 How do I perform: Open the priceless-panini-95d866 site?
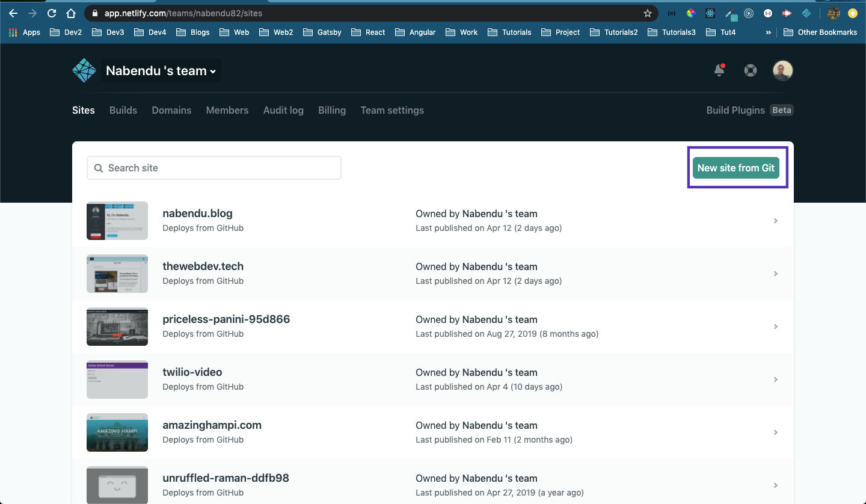[226, 319]
